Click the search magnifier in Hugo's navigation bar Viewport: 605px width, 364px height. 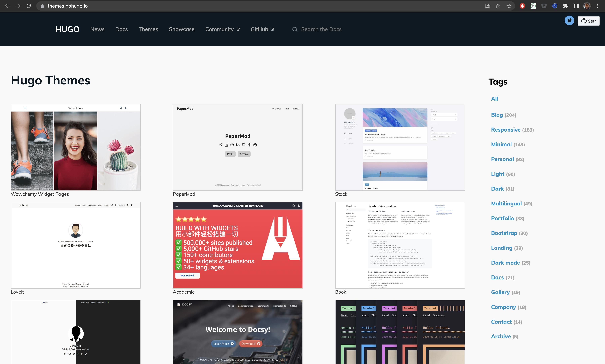[x=295, y=29]
